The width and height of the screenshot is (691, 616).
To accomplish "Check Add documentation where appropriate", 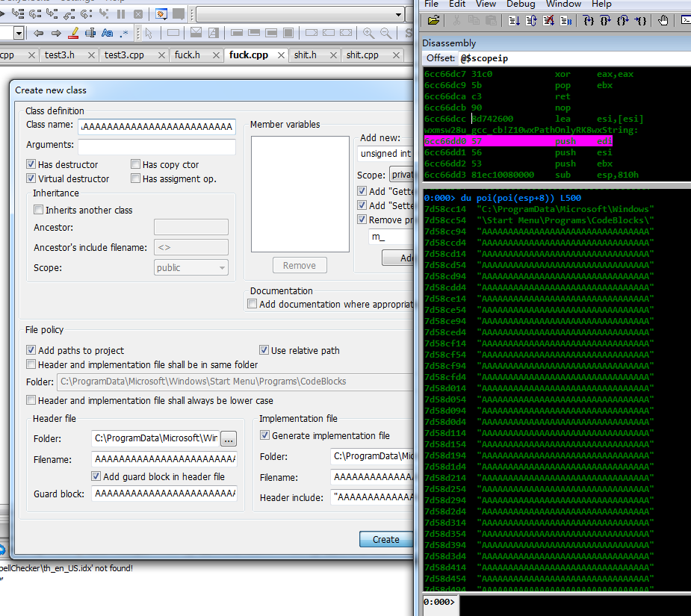I will [252, 304].
